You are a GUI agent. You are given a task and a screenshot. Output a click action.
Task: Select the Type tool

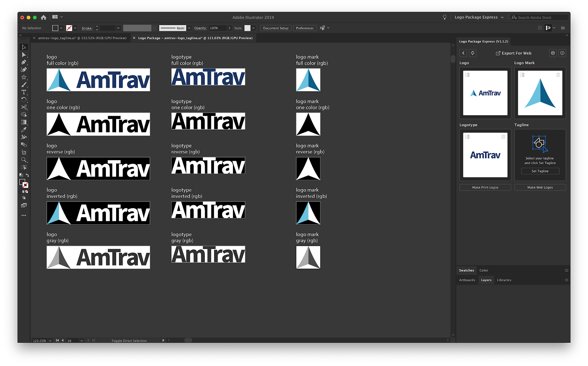[x=24, y=92]
